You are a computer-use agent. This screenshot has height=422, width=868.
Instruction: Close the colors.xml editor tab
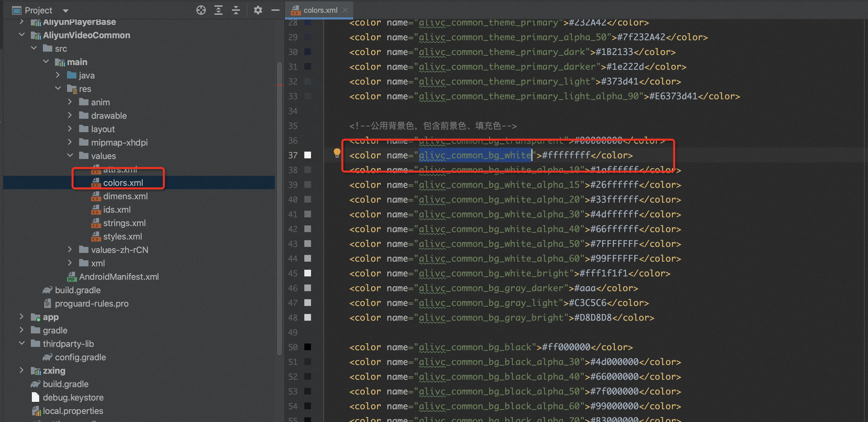click(345, 10)
